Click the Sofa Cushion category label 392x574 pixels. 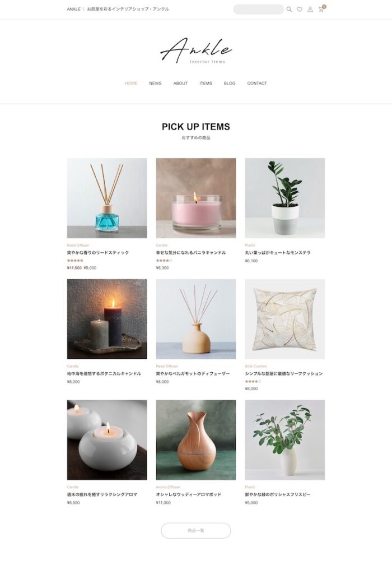255,366
